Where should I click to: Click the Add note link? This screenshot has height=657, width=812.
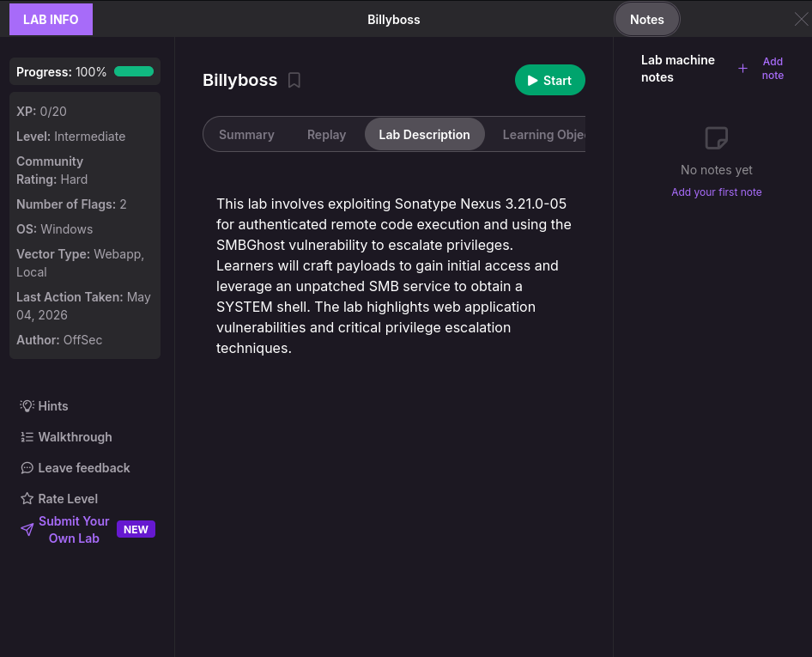pyautogui.click(x=773, y=69)
